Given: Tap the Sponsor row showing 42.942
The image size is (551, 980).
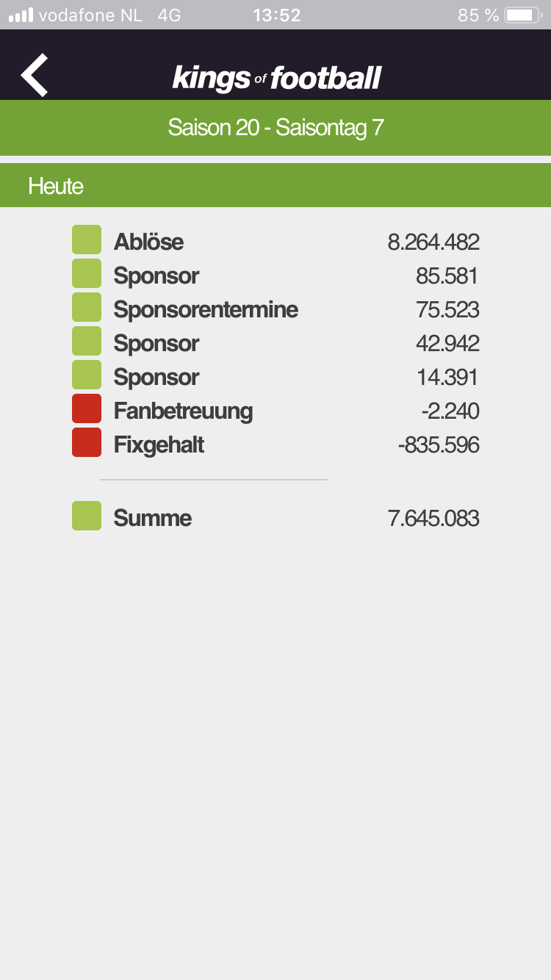Looking at the screenshot, I should click(x=275, y=343).
